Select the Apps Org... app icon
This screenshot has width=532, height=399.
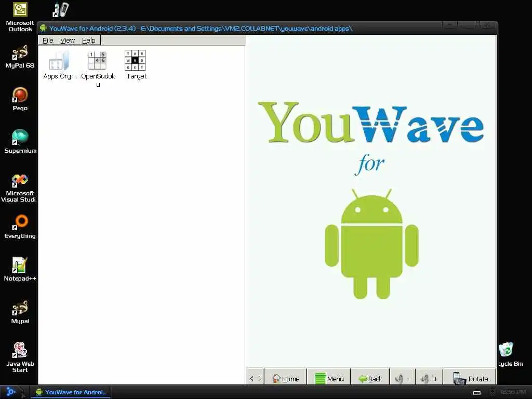pos(60,65)
